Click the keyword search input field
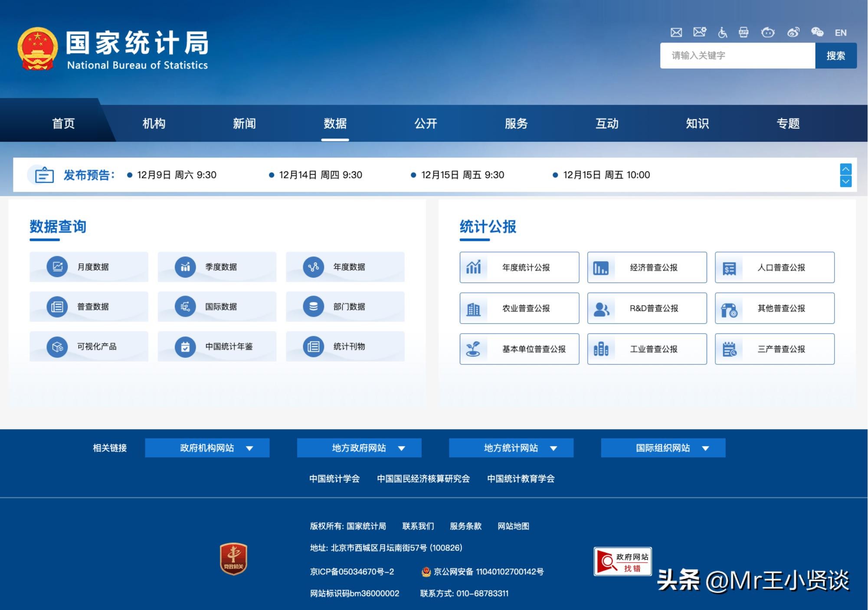Screen dimensions: 868x610 coord(737,56)
